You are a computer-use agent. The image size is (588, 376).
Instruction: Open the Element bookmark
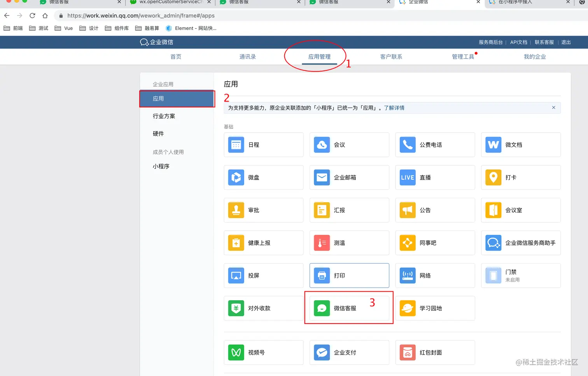191,28
